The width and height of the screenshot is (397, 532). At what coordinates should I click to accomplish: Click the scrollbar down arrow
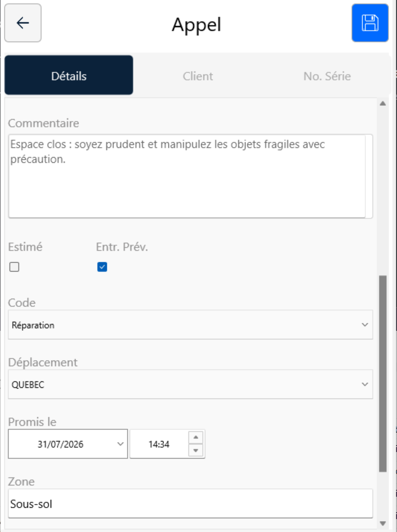coord(383,524)
